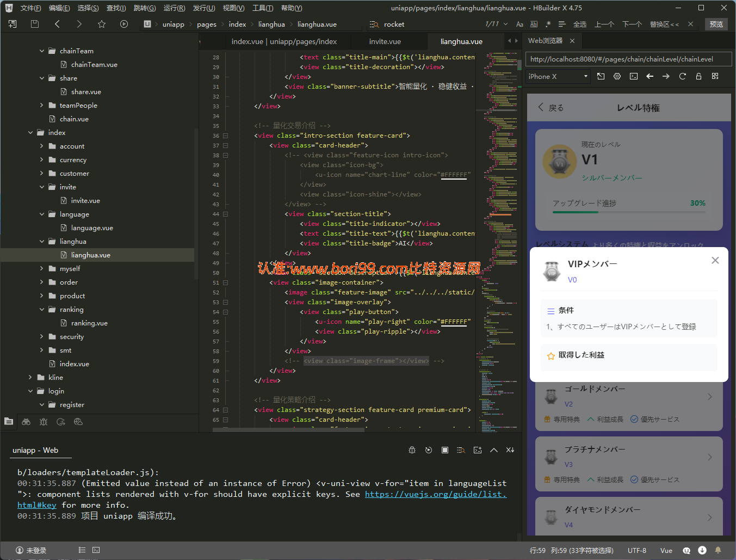Collapse the lianghua folder
This screenshot has width=736, height=560.
[42, 241]
